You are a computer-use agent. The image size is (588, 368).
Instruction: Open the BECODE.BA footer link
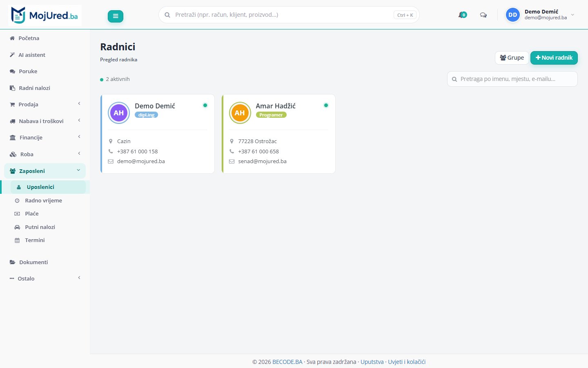click(287, 362)
